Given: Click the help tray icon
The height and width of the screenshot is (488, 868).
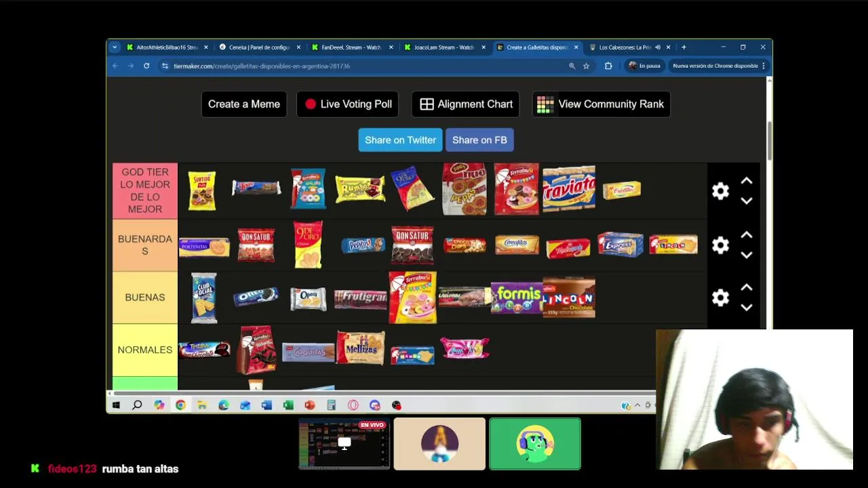Looking at the screenshot, I should pos(625,405).
